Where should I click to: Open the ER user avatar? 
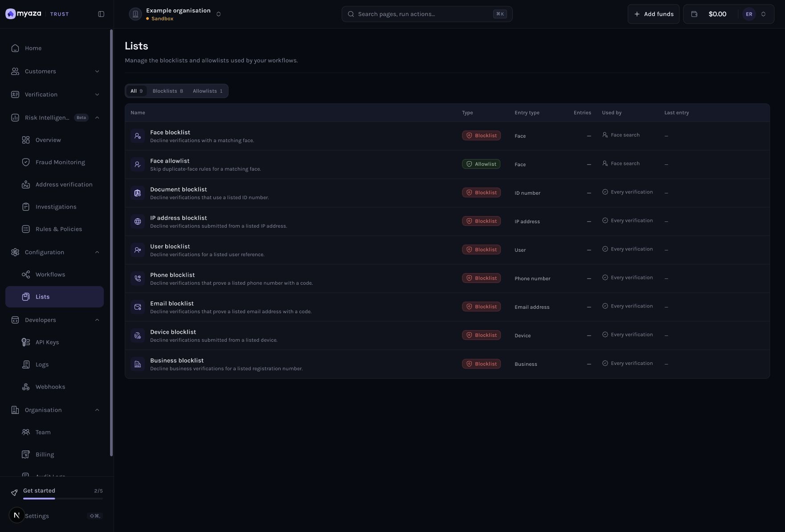pos(749,14)
